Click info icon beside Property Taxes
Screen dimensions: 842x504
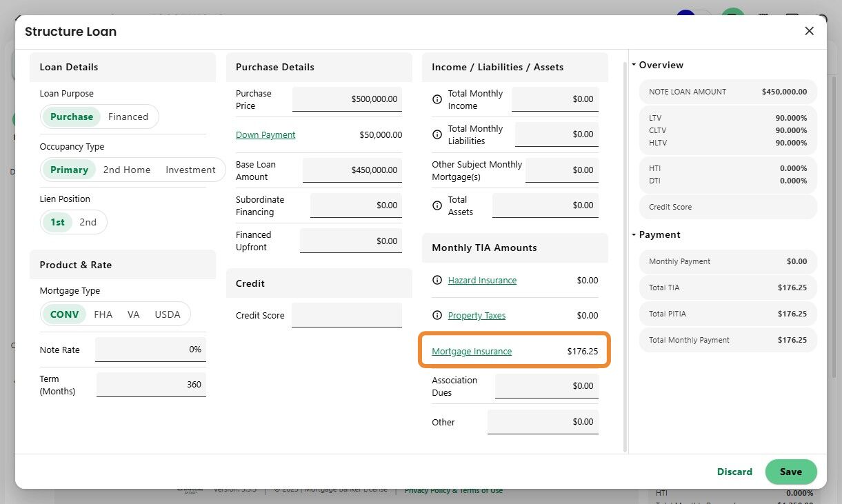coord(437,316)
